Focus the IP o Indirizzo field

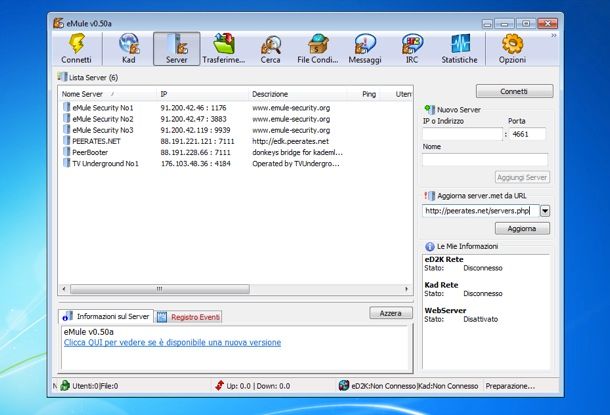pos(463,134)
